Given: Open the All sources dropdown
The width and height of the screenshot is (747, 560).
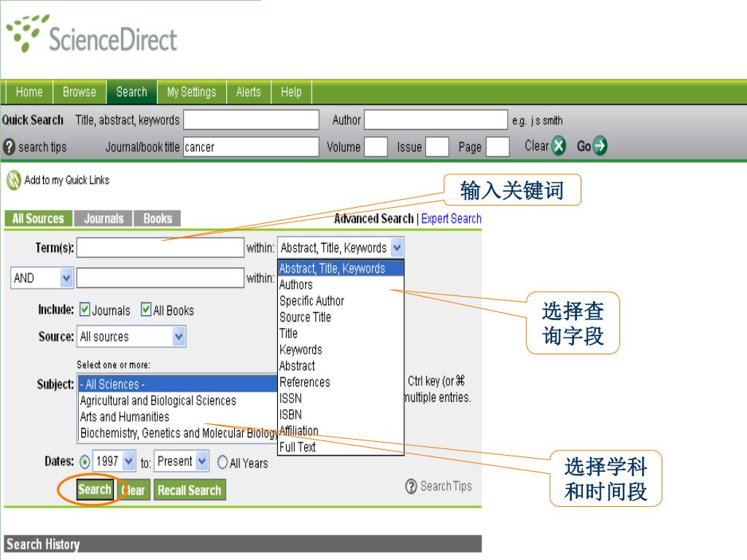Looking at the screenshot, I should click(179, 337).
